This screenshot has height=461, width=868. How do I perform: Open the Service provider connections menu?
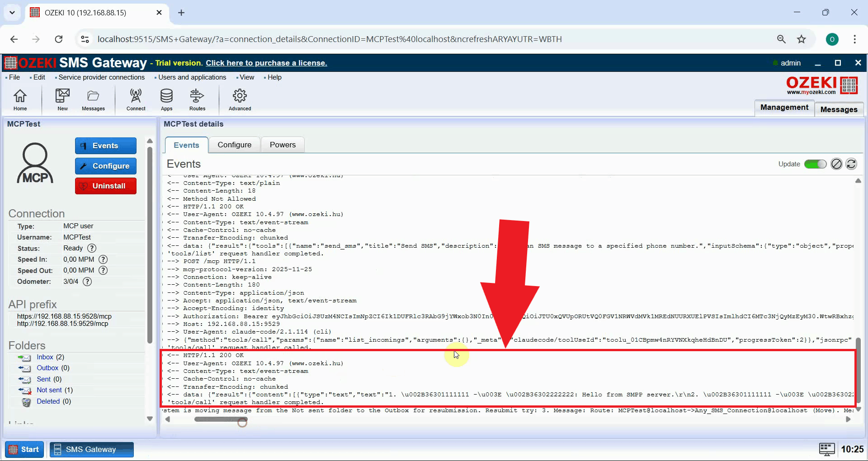click(x=102, y=77)
